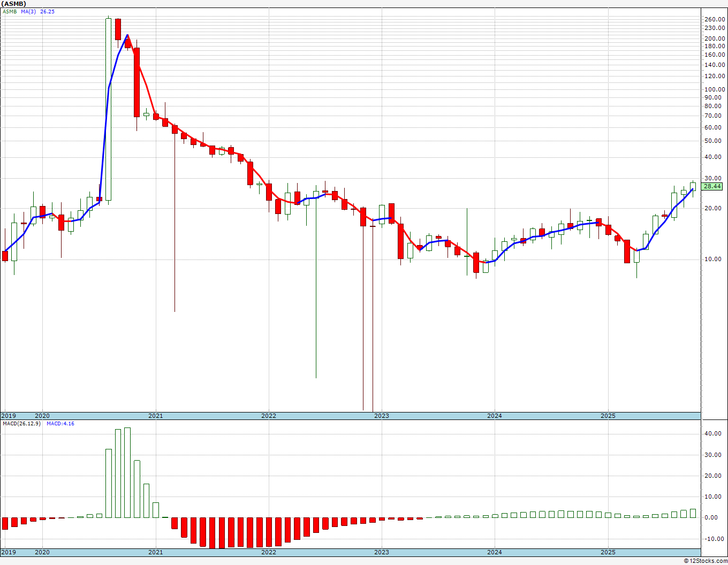The width and height of the screenshot is (728, 565).
Task: Click the ASMB ticker title at top
Action: click(14, 4)
